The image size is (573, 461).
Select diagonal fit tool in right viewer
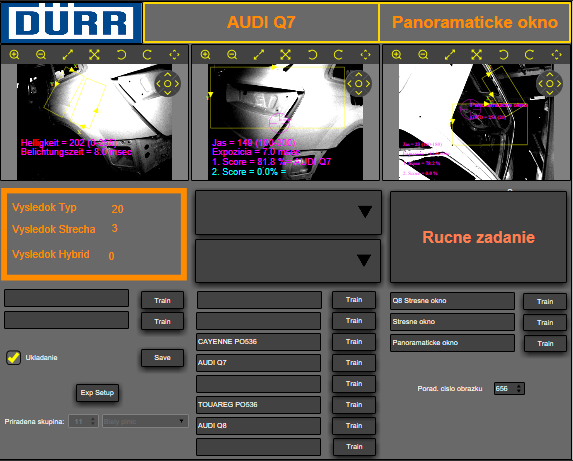coord(450,55)
